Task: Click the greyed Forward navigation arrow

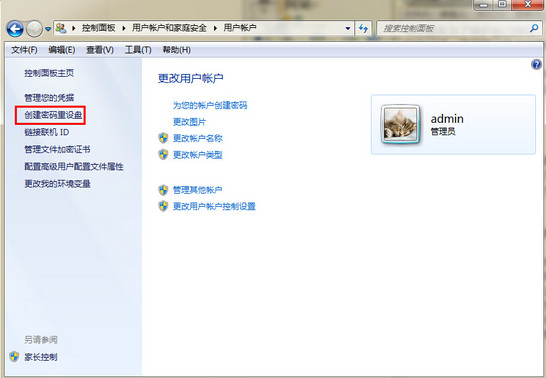Action: tap(34, 29)
